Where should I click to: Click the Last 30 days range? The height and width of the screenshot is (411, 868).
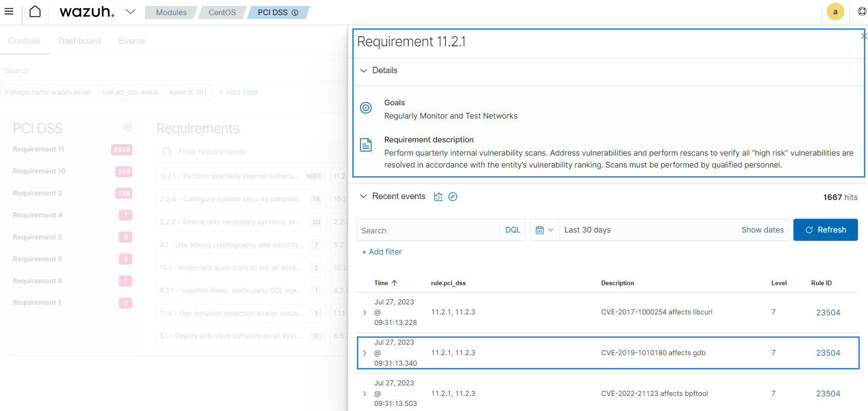pyautogui.click(x=588, y=230)
